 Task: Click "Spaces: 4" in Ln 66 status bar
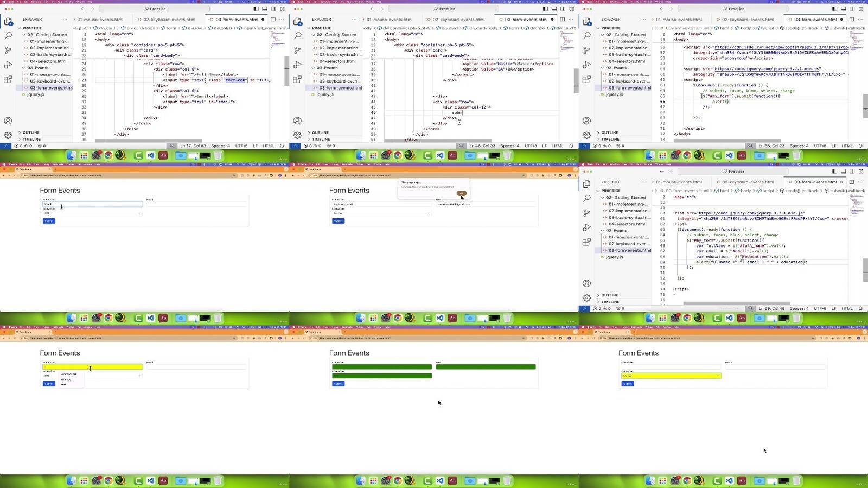point(799,146)
